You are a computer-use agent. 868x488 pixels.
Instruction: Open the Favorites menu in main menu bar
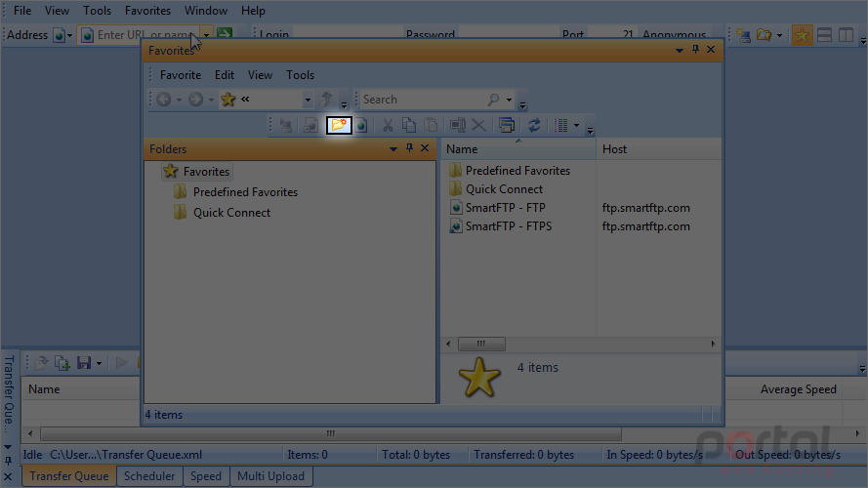[147, 11]
